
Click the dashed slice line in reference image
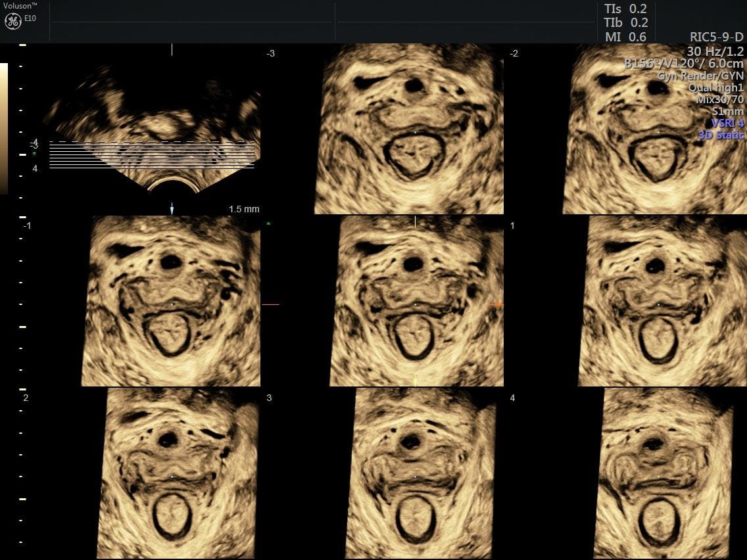(151, 142)
